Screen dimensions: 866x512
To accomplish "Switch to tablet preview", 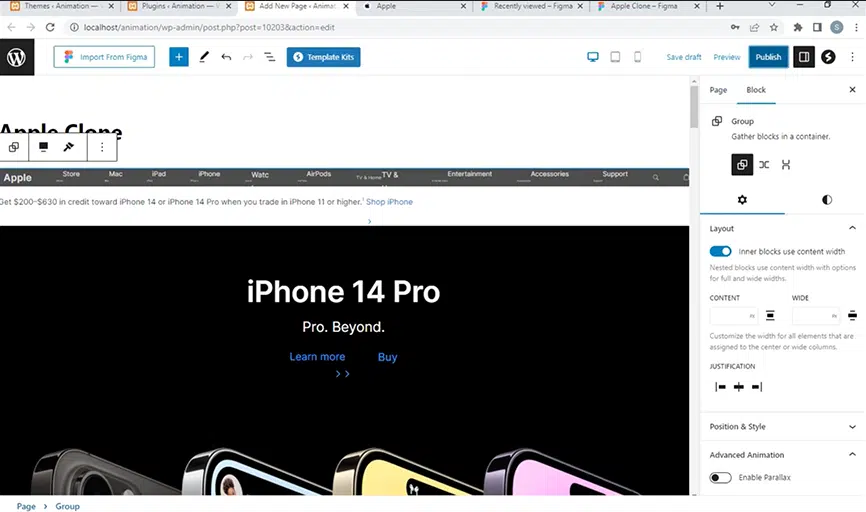I will 615,57.
